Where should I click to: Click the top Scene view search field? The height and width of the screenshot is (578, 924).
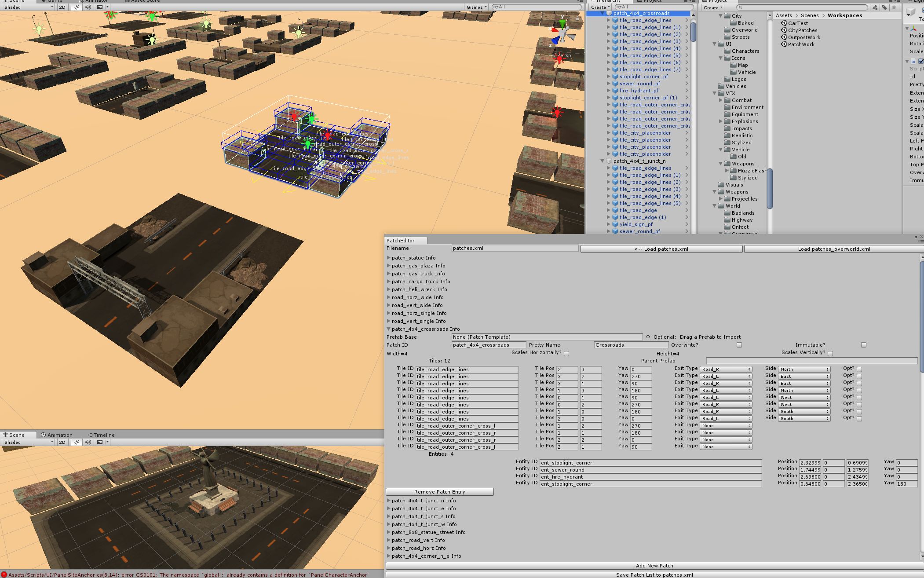tap(537, 7)
